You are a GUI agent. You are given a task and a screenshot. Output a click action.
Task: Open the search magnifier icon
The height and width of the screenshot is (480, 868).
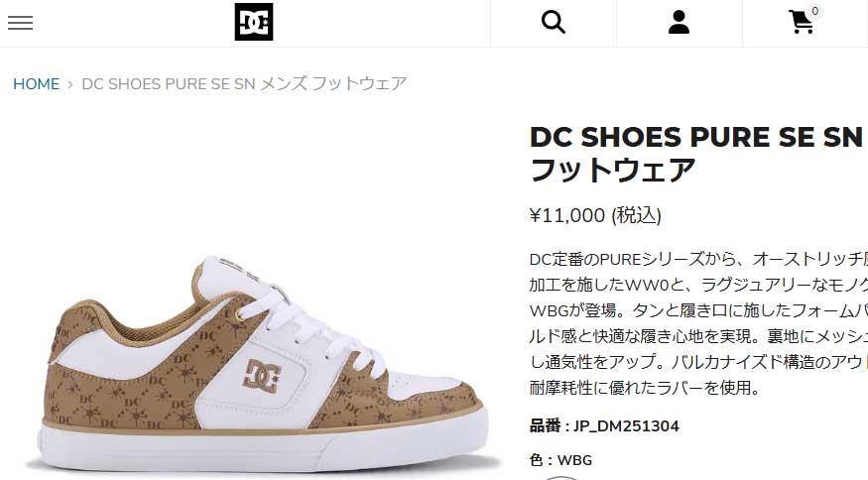point(553,23)
